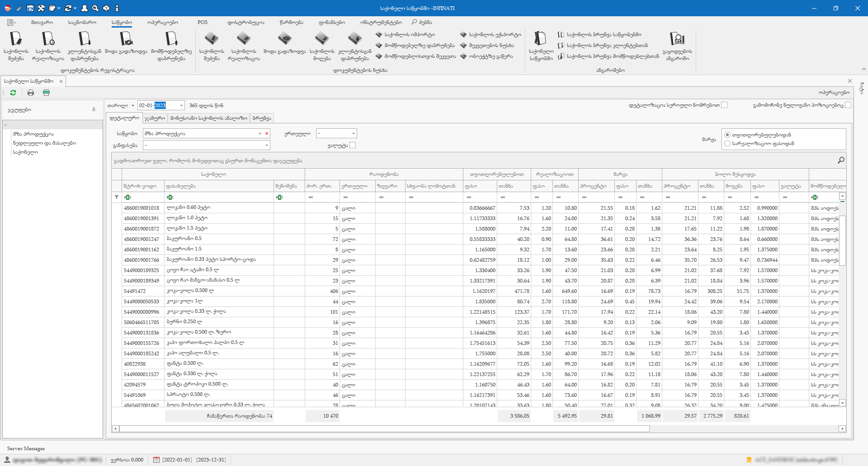The height and width of the screenshot is (466, 868).
Task: Export the table with the XLSX icon
Action: click(x=46, y=93)
